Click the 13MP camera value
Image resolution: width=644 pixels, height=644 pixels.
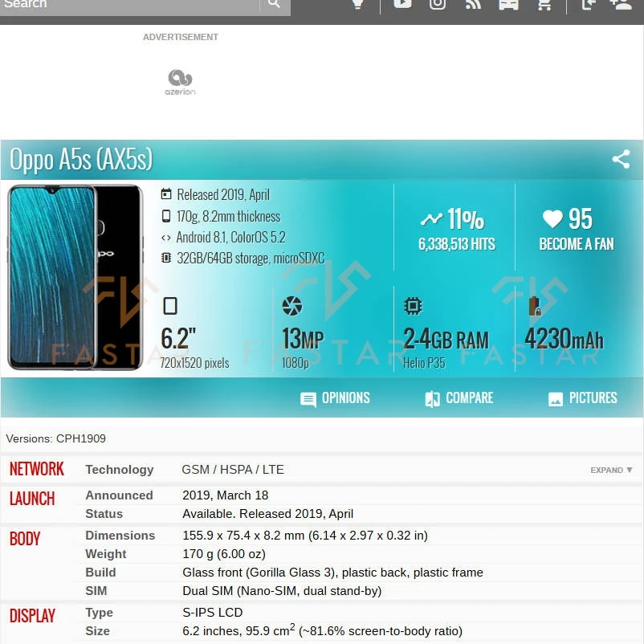pyautogui.click(x=303, y=339)
